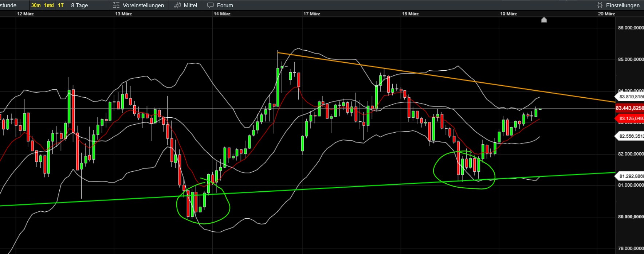
Task: Click the 12 März date label
Action: [x=25, y=14]
